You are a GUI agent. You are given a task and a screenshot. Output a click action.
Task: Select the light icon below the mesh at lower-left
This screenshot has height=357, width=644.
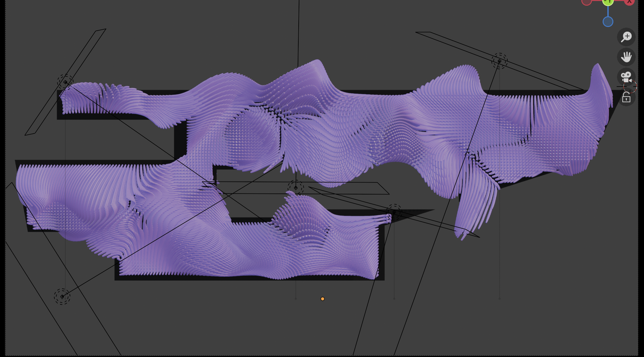(62, 296)
